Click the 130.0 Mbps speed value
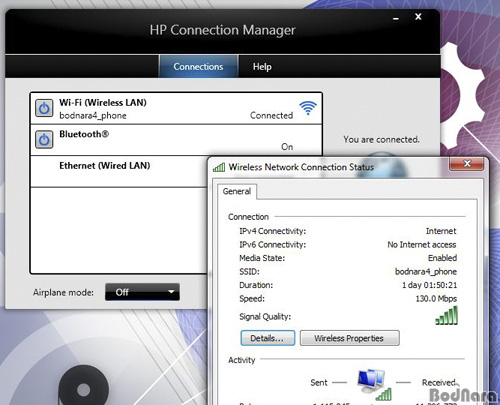Viewport: 500px width, 405px height. [436, 299]
